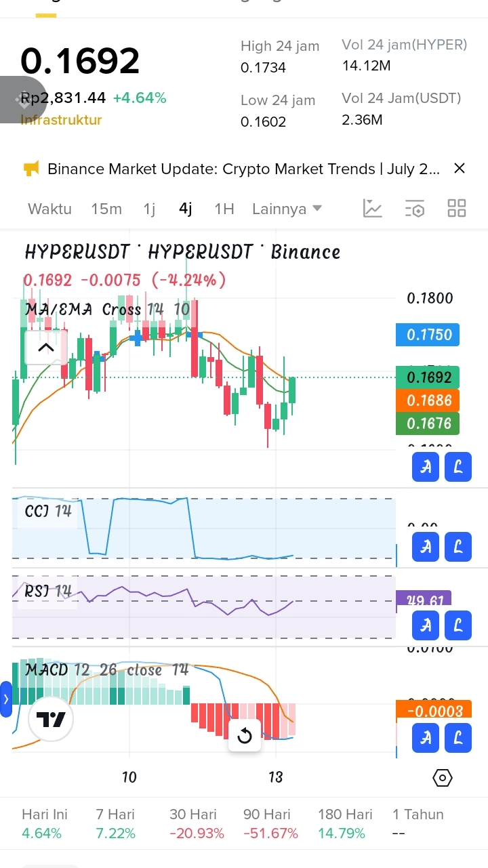The image size is (488, 868).
Task: Select the Hari Ini performance period
Action: [44, 823]
